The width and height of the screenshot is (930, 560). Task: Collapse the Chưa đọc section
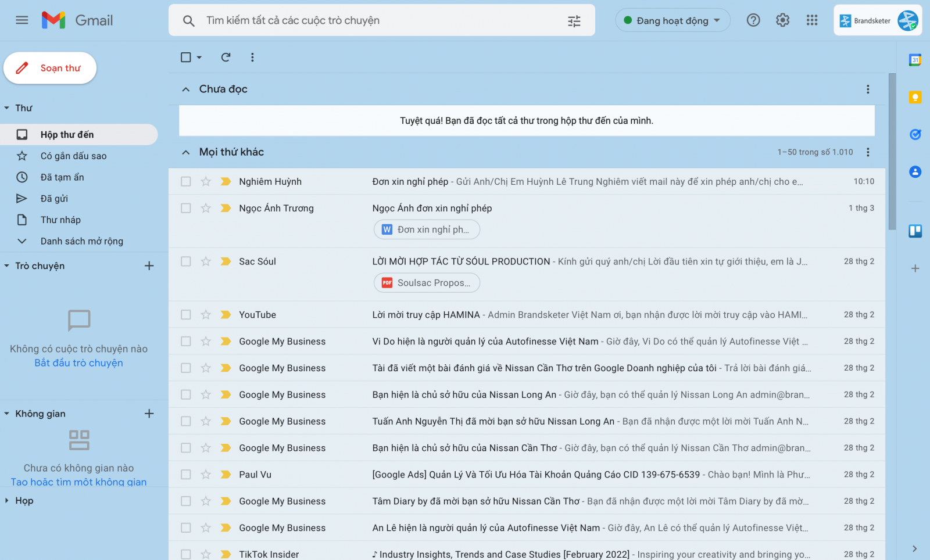[186, 89]
